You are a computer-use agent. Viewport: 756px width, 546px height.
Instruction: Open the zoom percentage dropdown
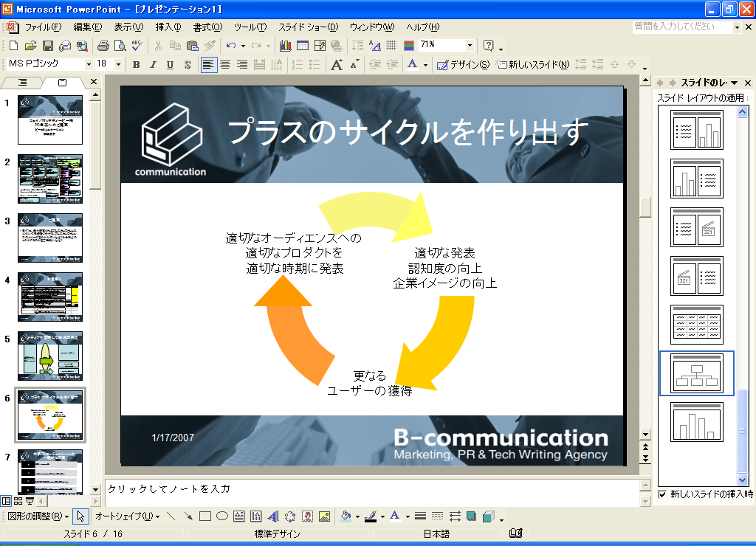point(470,46)
